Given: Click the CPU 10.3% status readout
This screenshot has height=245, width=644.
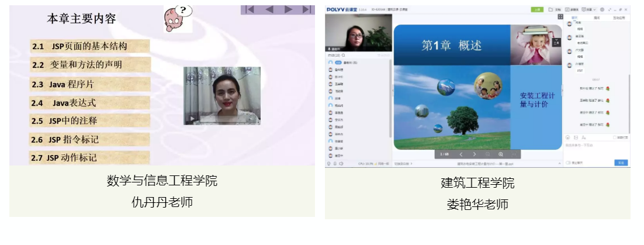Looking at the screenshot, I should (365, 164).
